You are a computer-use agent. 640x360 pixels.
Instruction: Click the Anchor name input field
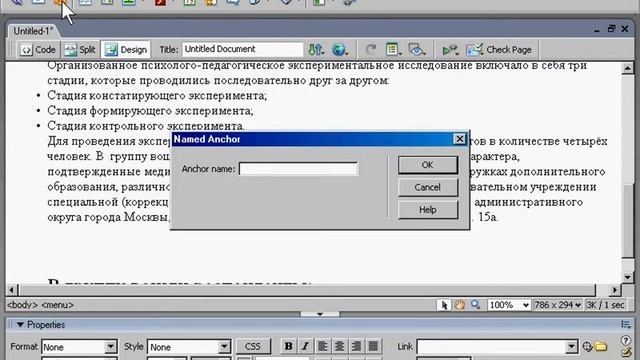coord(298,169)
